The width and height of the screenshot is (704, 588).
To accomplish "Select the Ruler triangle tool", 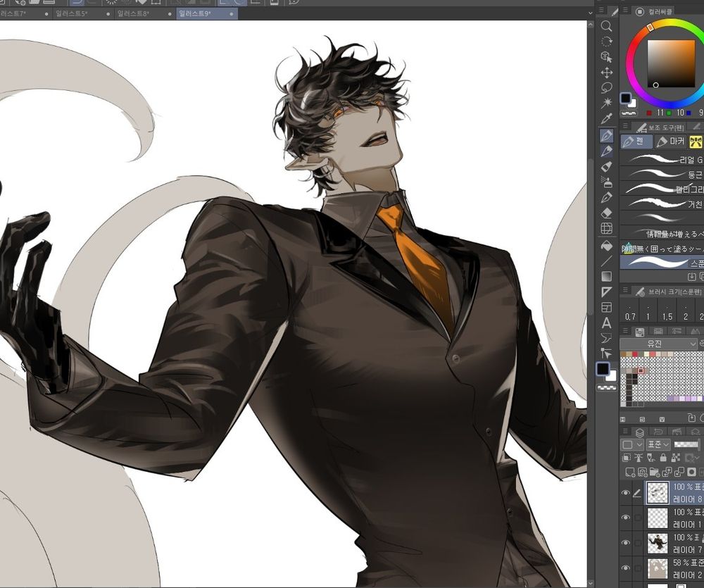I will pyautogui.click(x=606, y=292).
